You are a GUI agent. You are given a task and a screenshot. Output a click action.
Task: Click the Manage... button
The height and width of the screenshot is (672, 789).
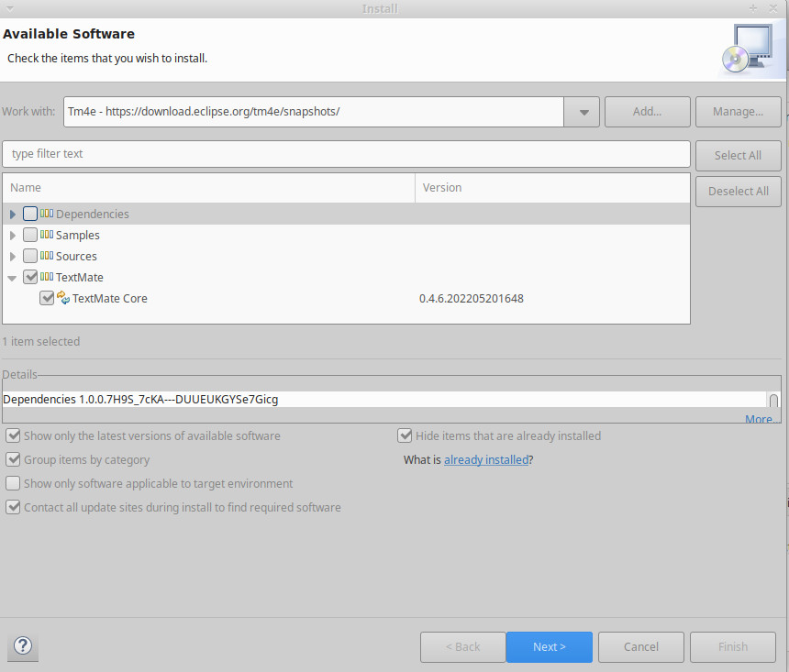(x=738, y=112)
